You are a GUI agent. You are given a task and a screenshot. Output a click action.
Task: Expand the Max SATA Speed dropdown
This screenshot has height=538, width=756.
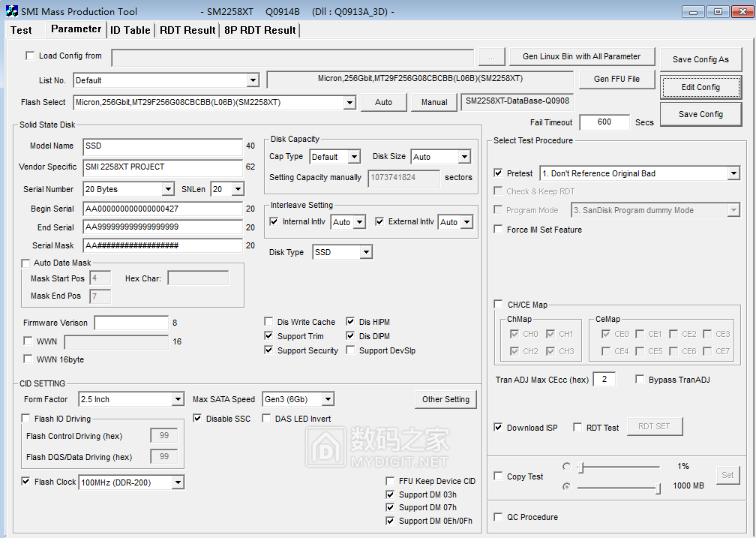pyautogui.click(x=327, y=399)
